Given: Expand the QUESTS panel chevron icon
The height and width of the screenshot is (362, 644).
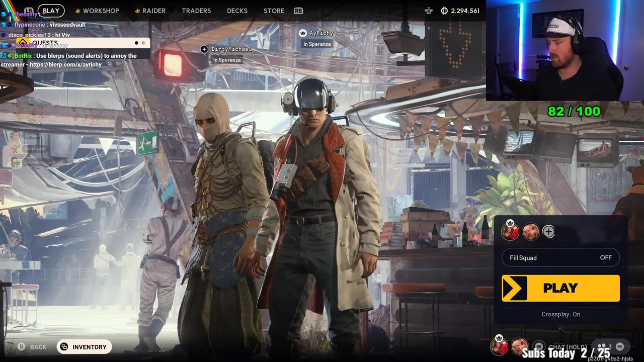Looking at the screenshot, I should click(23, 43).
